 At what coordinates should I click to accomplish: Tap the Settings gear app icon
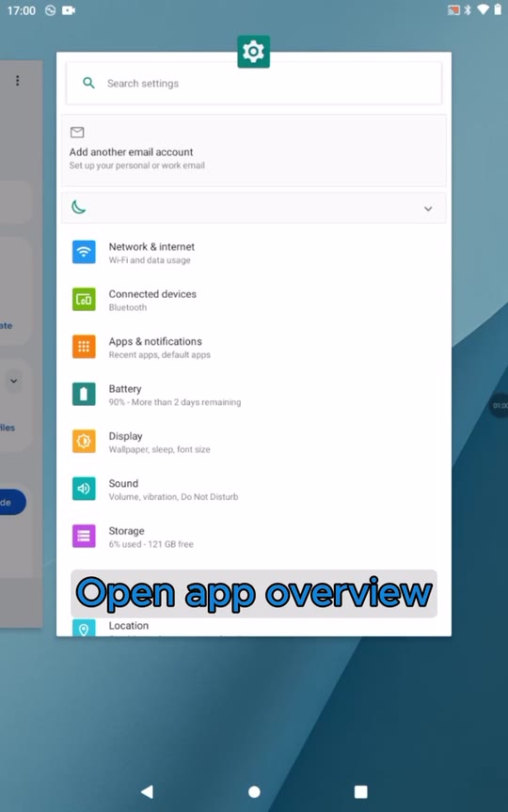[x=253, y=52]
